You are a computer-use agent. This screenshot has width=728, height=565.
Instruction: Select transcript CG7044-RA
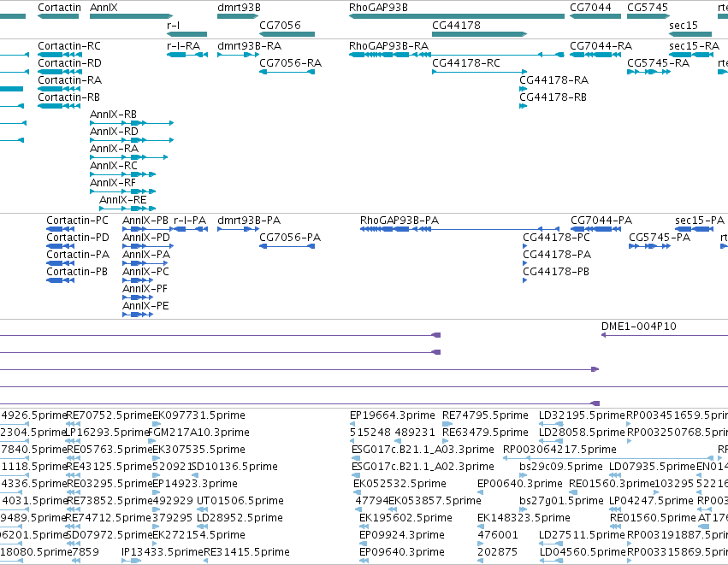595,55
